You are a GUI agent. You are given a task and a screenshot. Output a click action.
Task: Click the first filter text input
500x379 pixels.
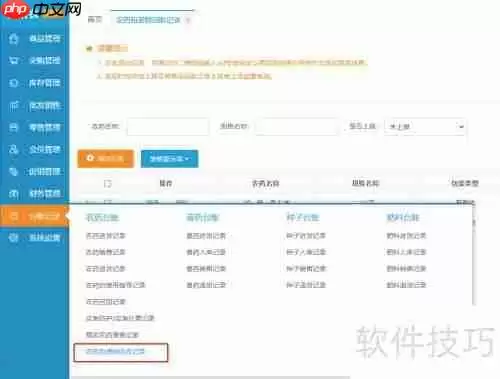pyautogui.click(x=168, y=127)
